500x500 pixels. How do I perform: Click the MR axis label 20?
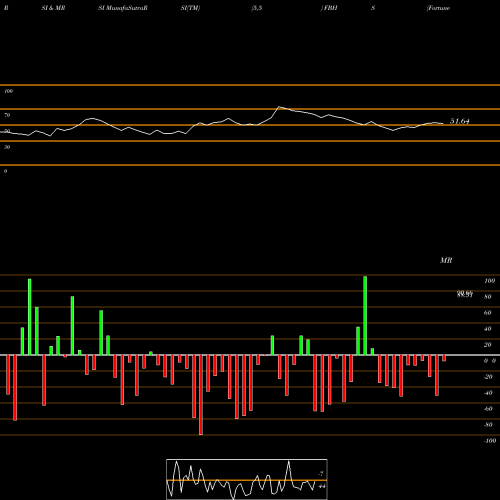click(488, 345)
